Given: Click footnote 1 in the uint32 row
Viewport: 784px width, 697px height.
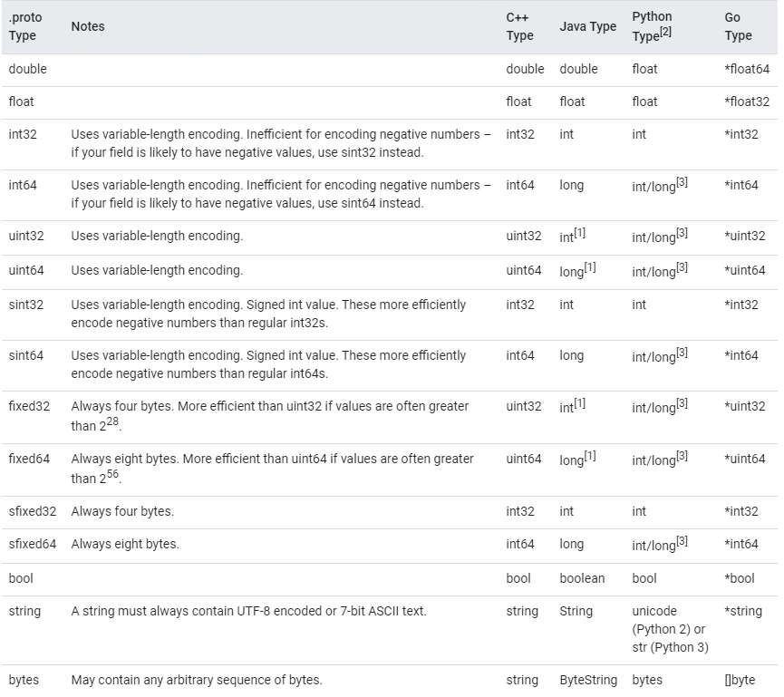Looking at the screenshot, I should 580,234.
